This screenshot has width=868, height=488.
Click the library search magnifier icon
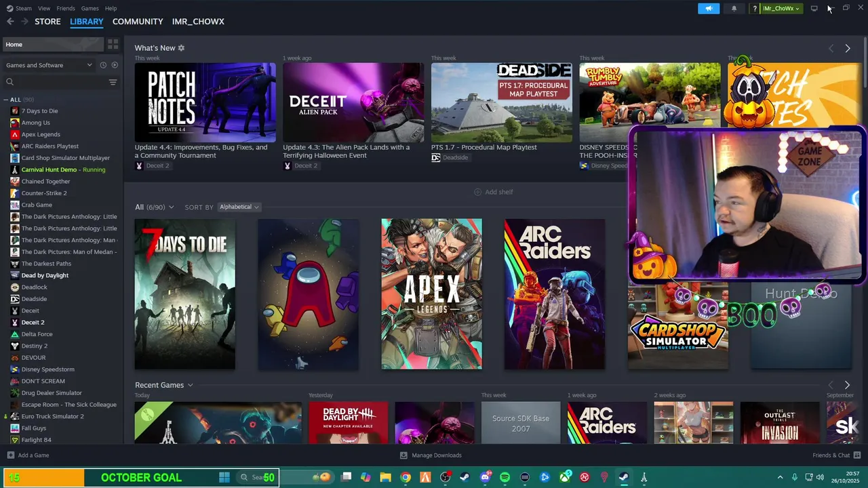[9, 82]
